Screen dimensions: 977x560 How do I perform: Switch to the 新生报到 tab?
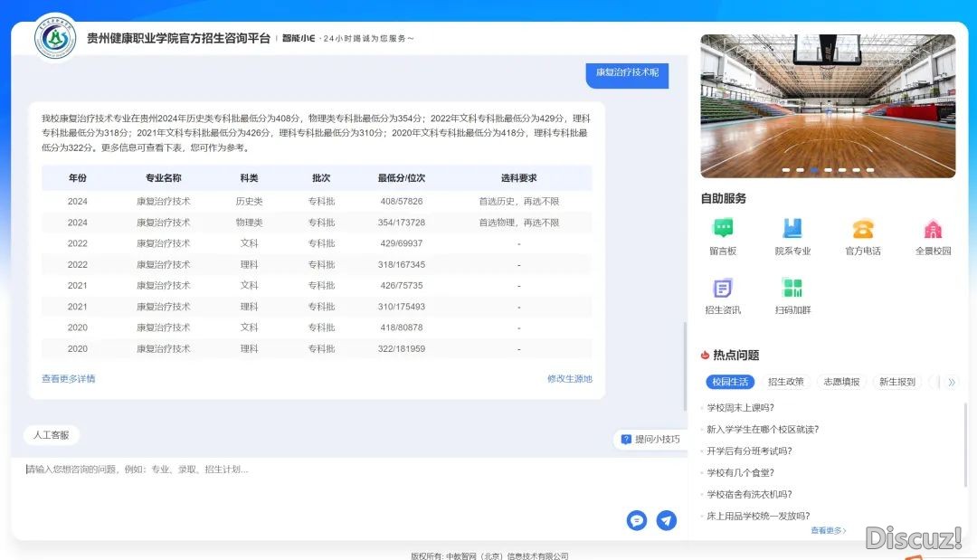coord(897,383)
